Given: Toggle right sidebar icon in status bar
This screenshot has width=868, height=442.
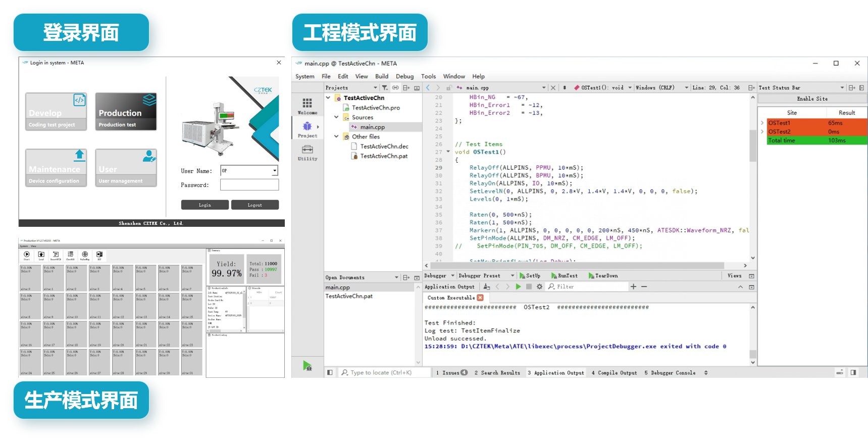Looking at the screenshot, I should point(853,372).
